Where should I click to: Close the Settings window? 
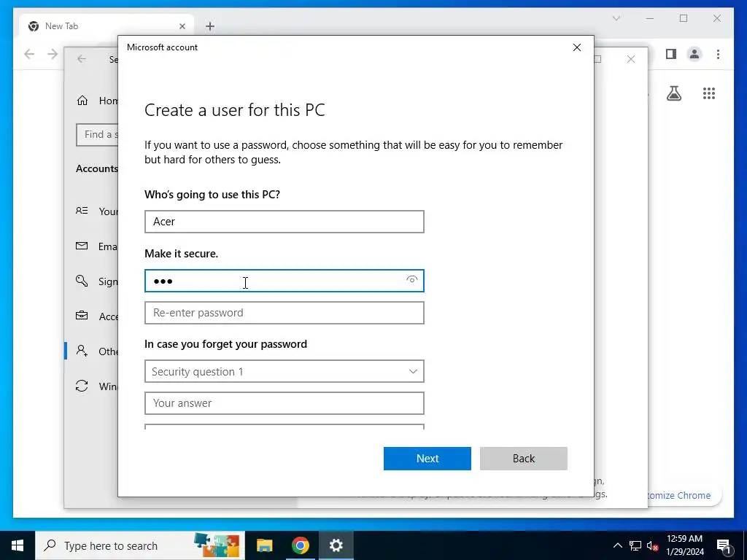[631, 59]
